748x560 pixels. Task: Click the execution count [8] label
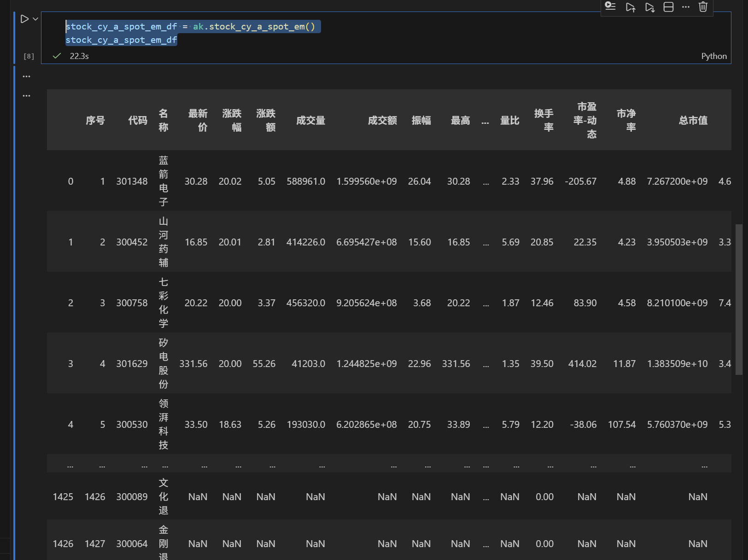[x=29, y=56]
